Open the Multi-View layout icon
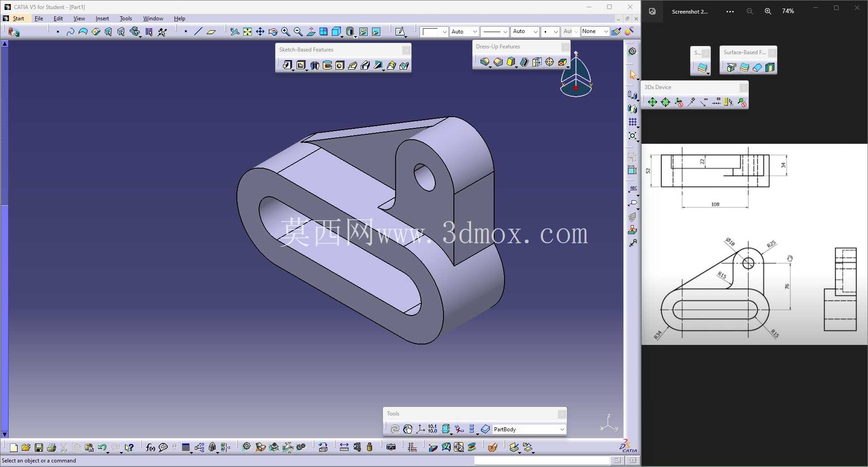The height and width of the screenshot is (467, 868). pos(323,32)
